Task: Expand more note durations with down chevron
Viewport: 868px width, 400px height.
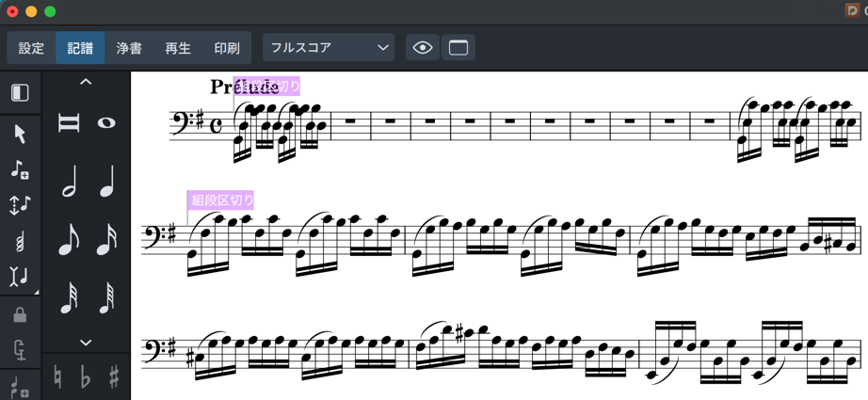Action: 86,343
